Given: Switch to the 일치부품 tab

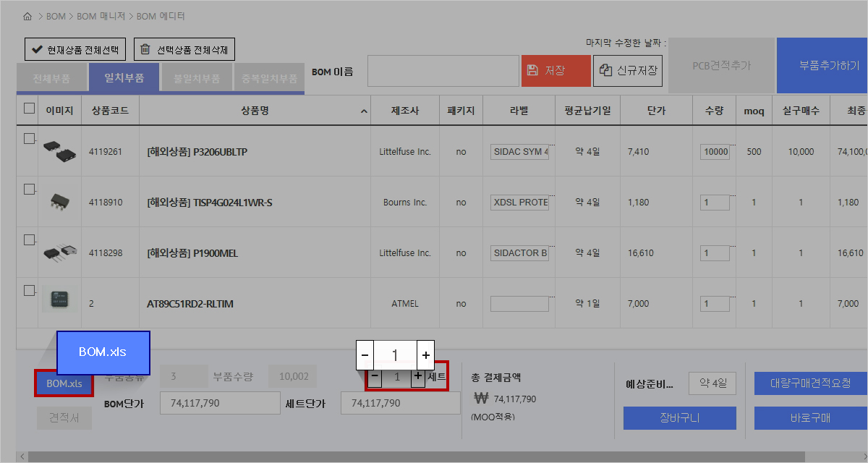Looking at the screenshot, I should pyautogui.click(x=124, y=78).
